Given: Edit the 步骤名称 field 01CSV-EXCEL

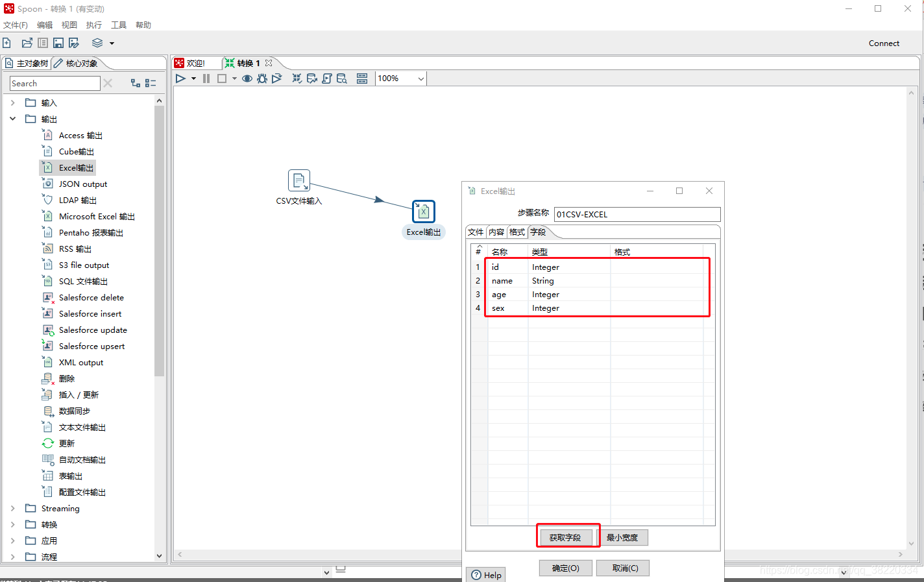Looking at the screenshot, I should pos(637,214).
